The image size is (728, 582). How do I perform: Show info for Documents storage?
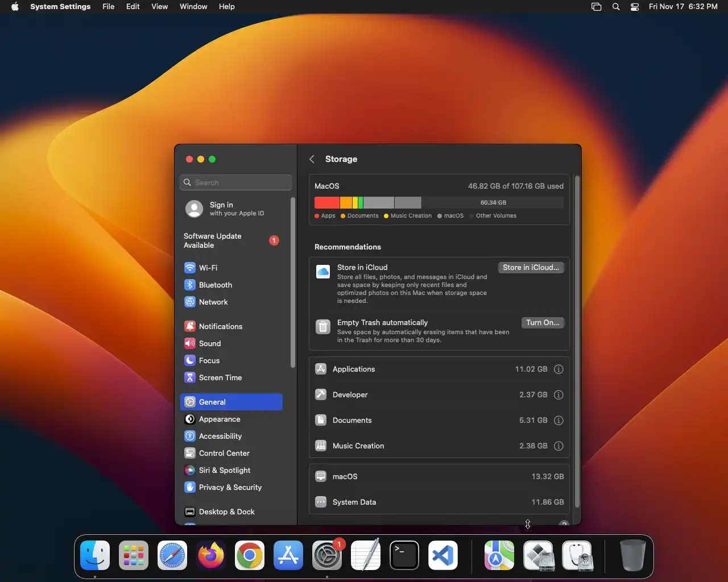[559, 421]
